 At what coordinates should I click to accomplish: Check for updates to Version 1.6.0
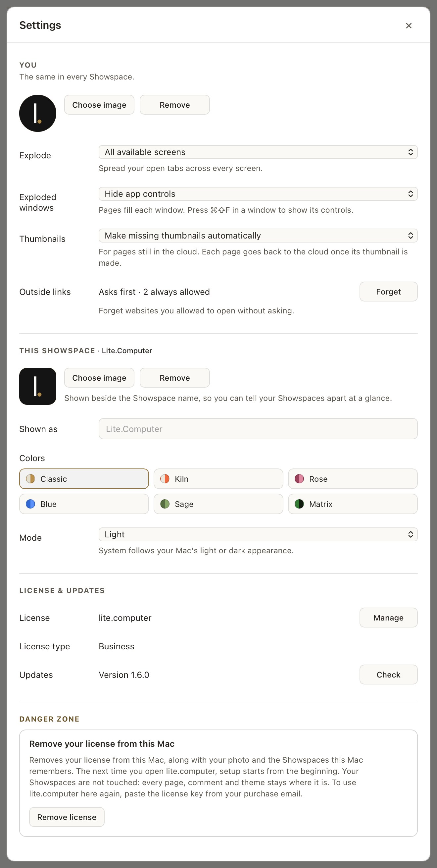[389, 675]
